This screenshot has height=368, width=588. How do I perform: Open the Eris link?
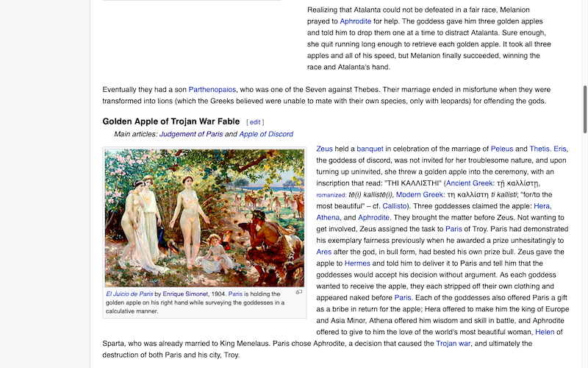tap(560, 149)
